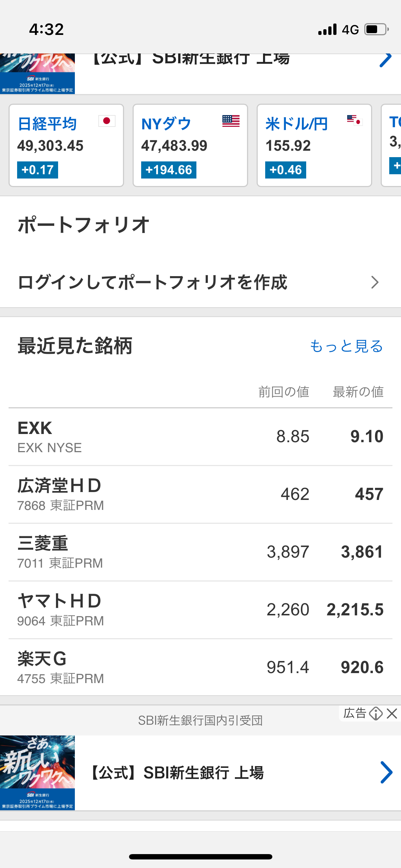401x868 pixels.
Task: Open the 広済堂HD stock row
Action: point(200,495)
